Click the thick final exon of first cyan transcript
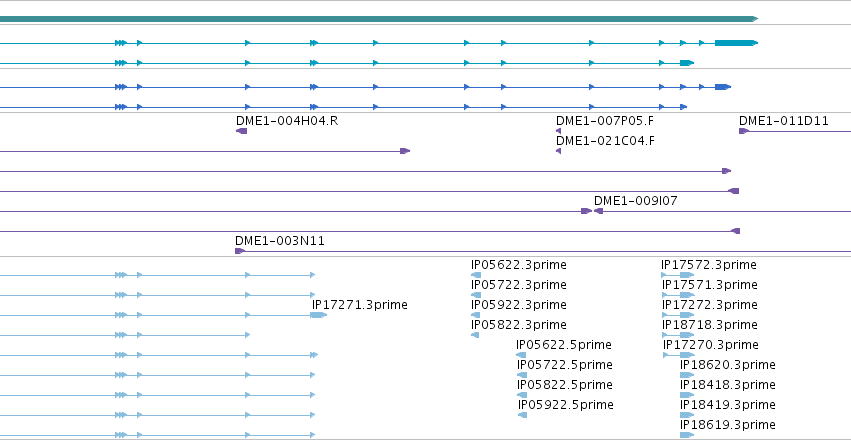Image resolution: width=851 pixels, height=440 pixels. point(736,43)
